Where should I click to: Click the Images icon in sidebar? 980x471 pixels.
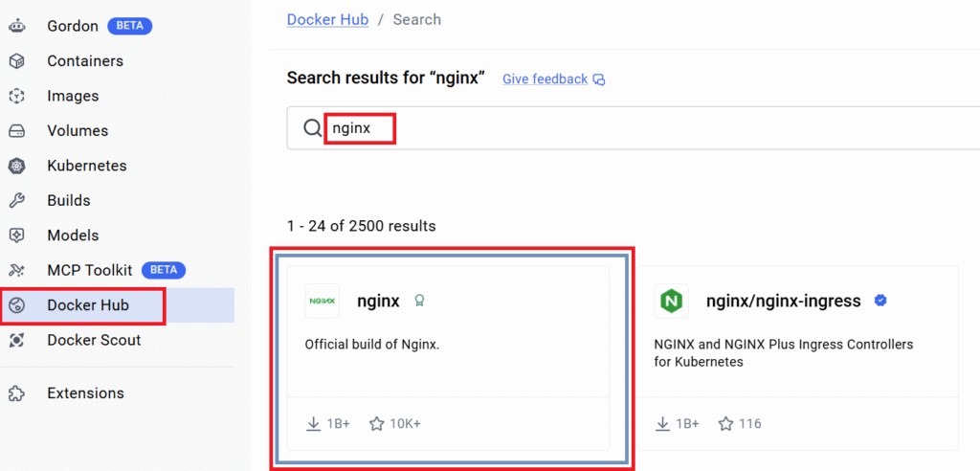[17, 97]
